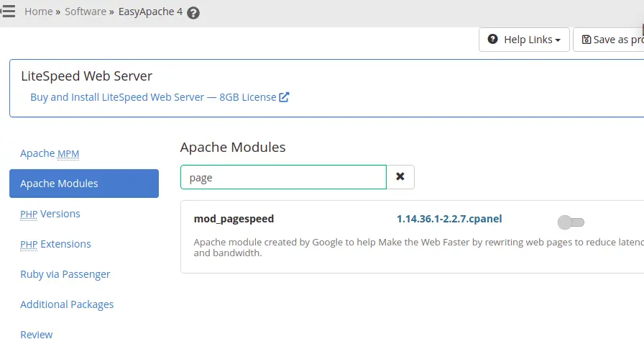This screenshot has width=644, height=339.
Task: Click the EasyApache 4 breadcrumb text
Action: 150,12
